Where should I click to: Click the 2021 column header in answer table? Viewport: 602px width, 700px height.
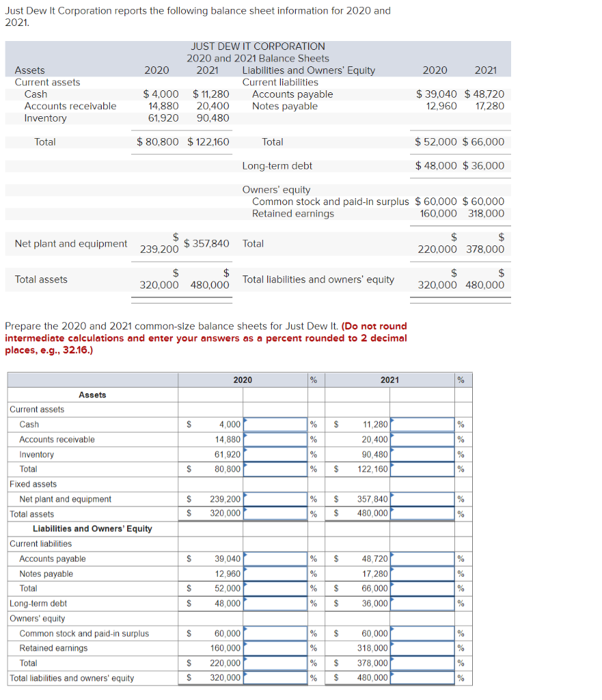389,380
